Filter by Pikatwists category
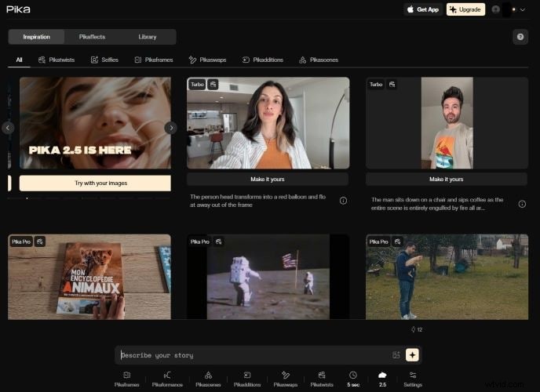 coord(57,60)
